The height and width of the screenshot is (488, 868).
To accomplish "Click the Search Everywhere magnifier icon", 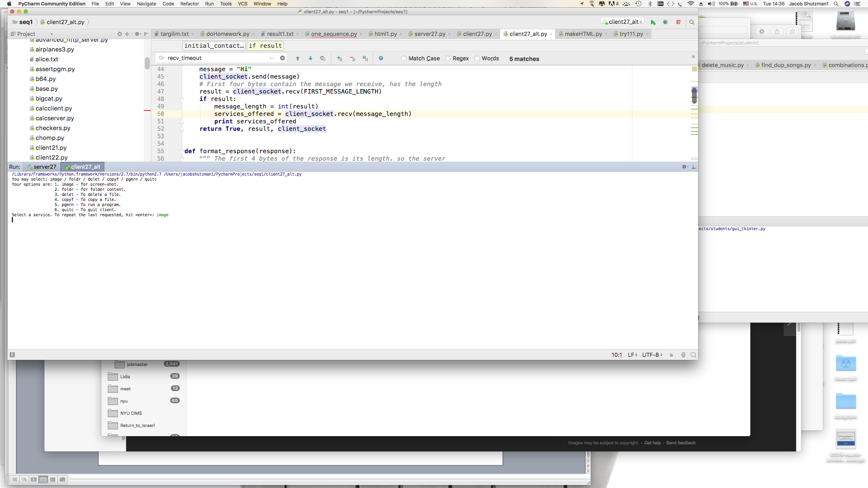I will click(x=692, y=22).
